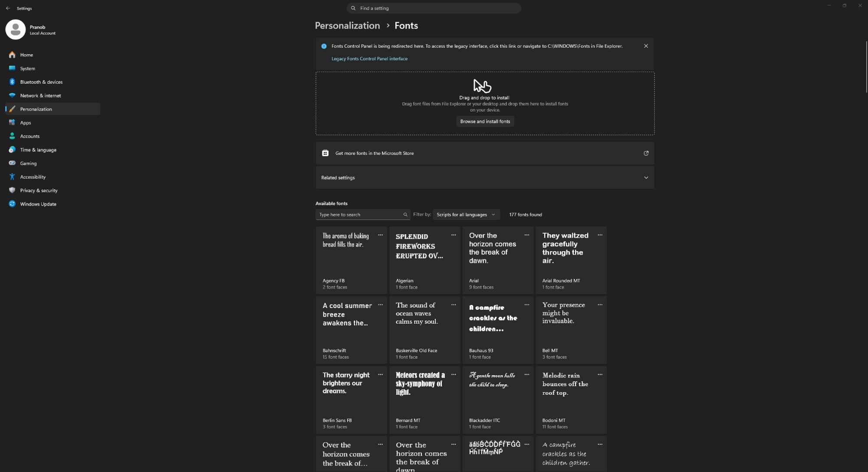The image size is (868, 472).
Task: Open more options for Algerian
Action: point(454,235)
